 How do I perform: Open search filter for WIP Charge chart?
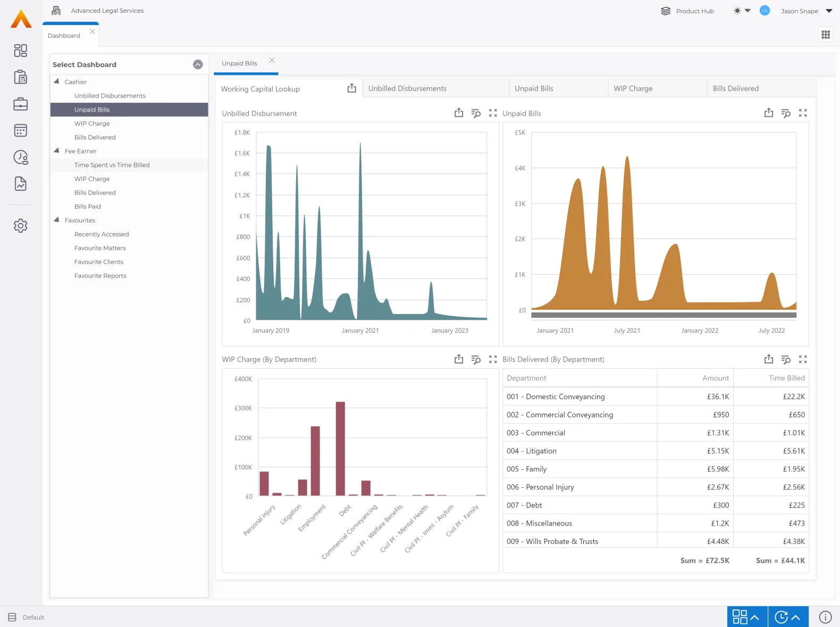[x=476, y=360]
